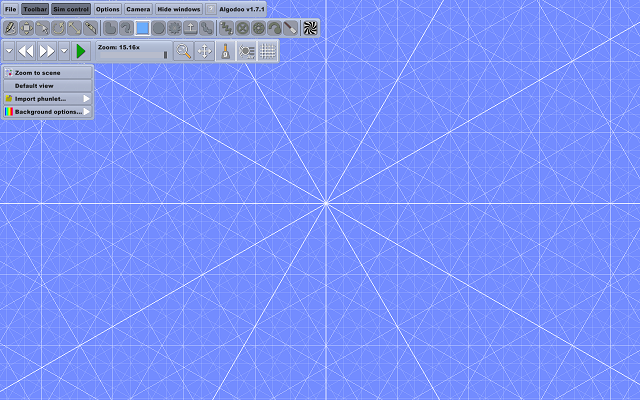This screenshot has width=640, height=400.
Task: Open the Camera menu
Action: (x=138, y=9)
